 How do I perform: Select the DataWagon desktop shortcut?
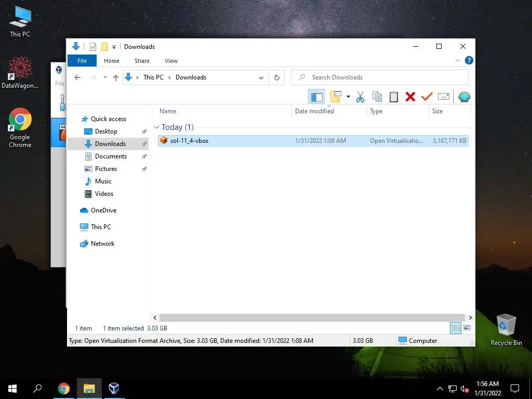point(20,73)
